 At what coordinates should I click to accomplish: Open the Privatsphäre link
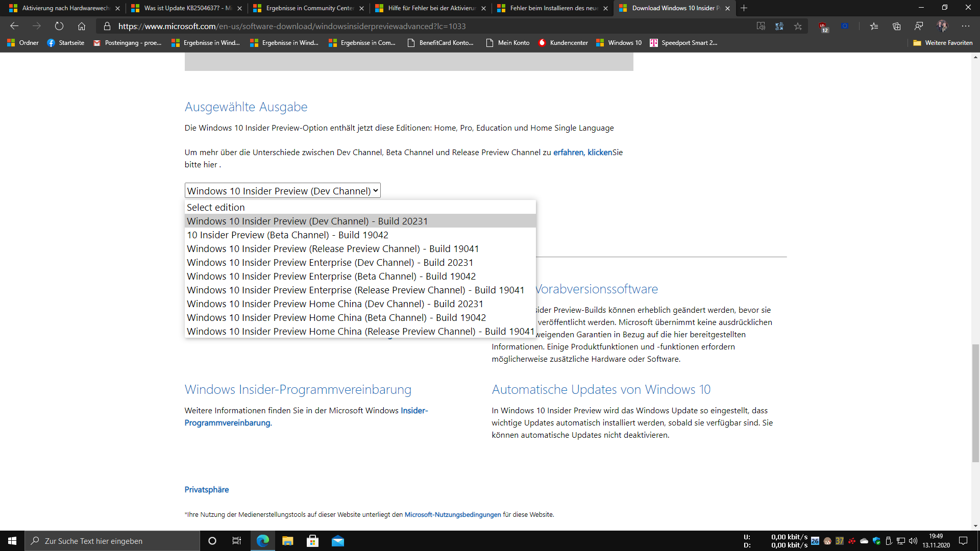207,489
